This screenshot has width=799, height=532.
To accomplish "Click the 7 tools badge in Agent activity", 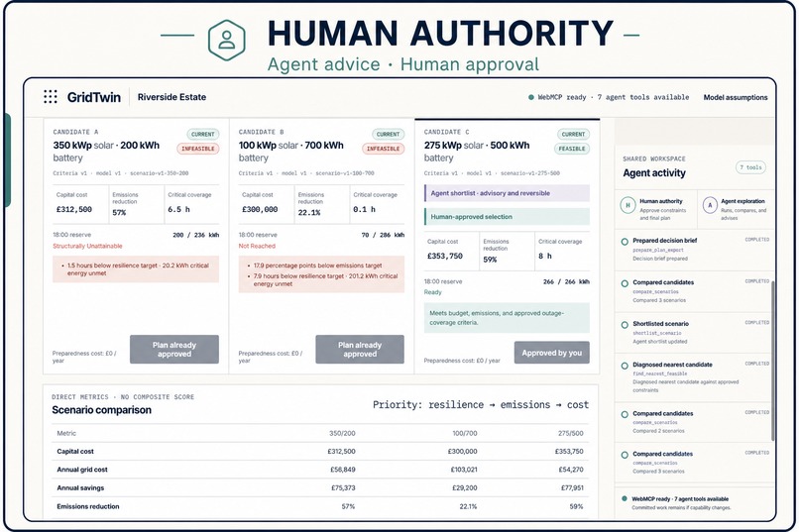I will (750, 167).
